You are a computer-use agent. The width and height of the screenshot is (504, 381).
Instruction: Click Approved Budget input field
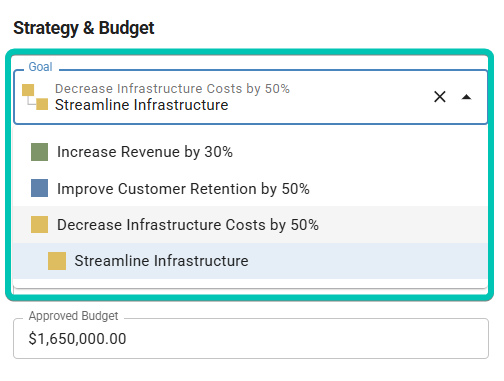[x=251, y=338]
